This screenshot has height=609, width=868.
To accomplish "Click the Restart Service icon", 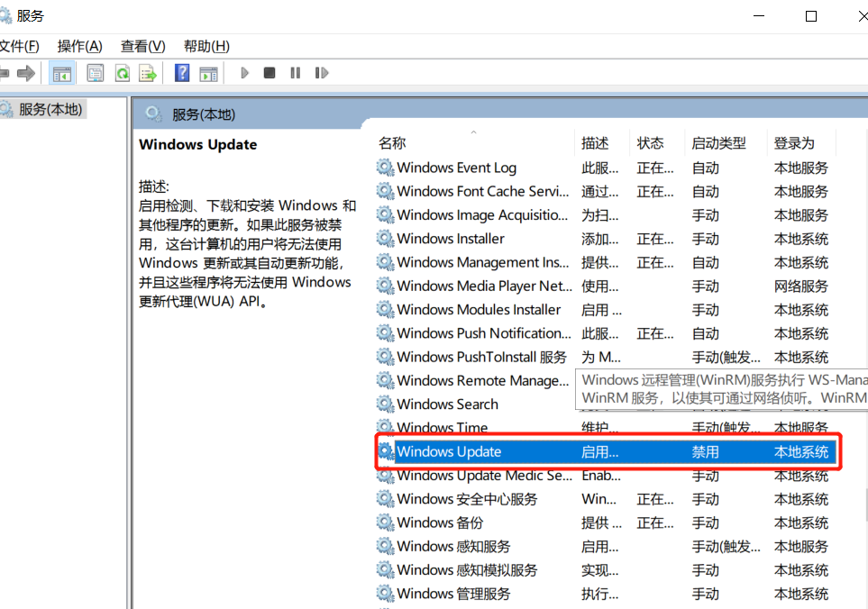I will [x=322, y=73].
